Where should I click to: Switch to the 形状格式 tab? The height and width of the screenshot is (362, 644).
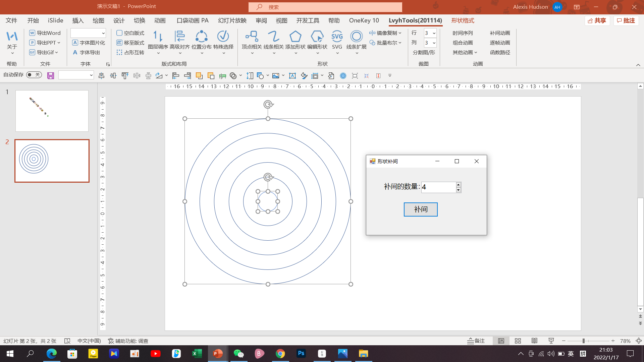pyautogui.click(x=463, y=20)
